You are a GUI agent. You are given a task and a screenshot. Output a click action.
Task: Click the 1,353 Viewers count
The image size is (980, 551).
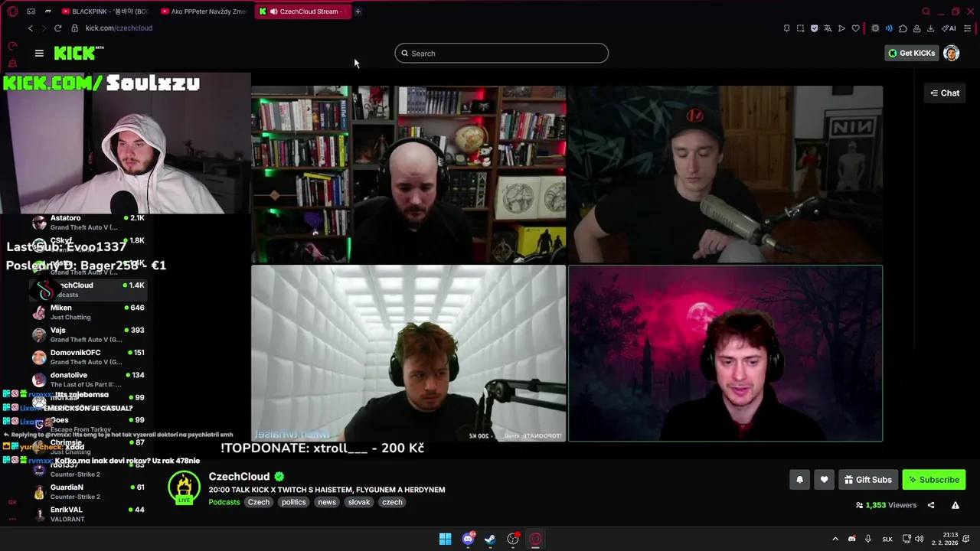tap(886, 505)
